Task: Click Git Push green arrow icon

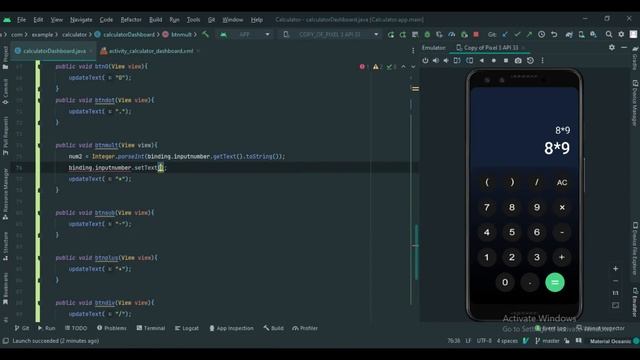Action: point(529,35)
